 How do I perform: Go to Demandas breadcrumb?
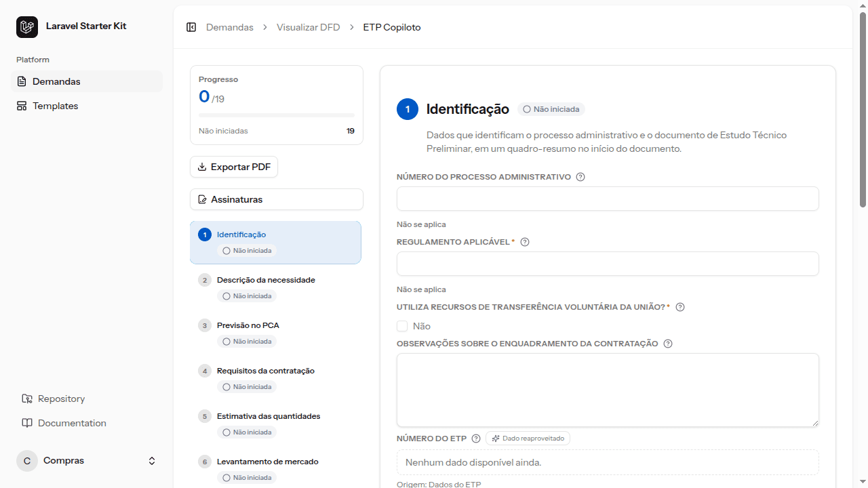pos(230,27)
